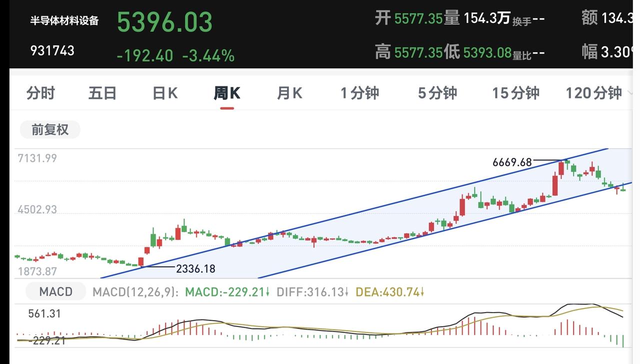Viewport: 640px width, 364px height.
Task: Tap the index name 半导体材料设备
Action: pos(65,20)
